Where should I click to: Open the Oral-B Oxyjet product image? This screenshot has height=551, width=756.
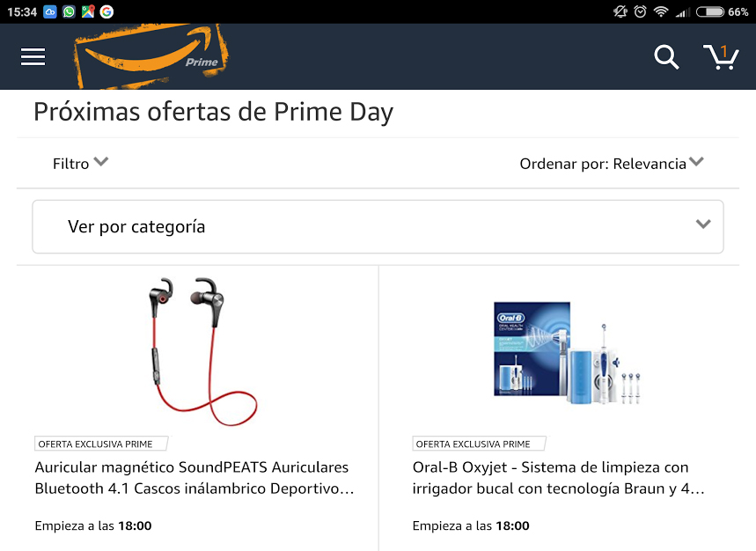(x=567, y=353)
